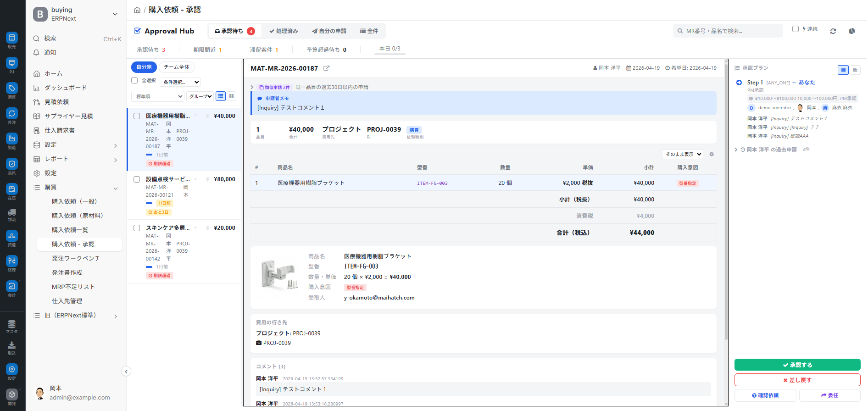Select detailed view icon in 承認プラン panel
The height and width of the screenshot is (411, 868).
843,70
